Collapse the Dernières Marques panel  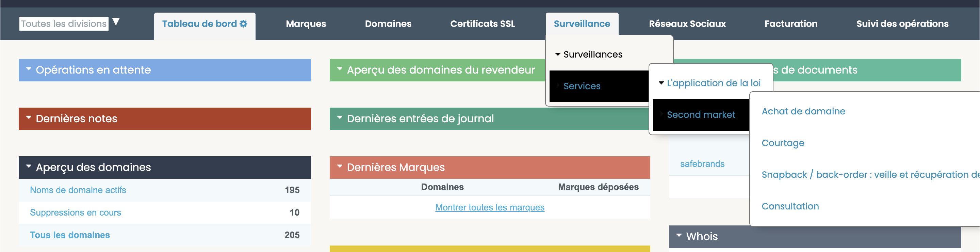click(x=340, y=167)
